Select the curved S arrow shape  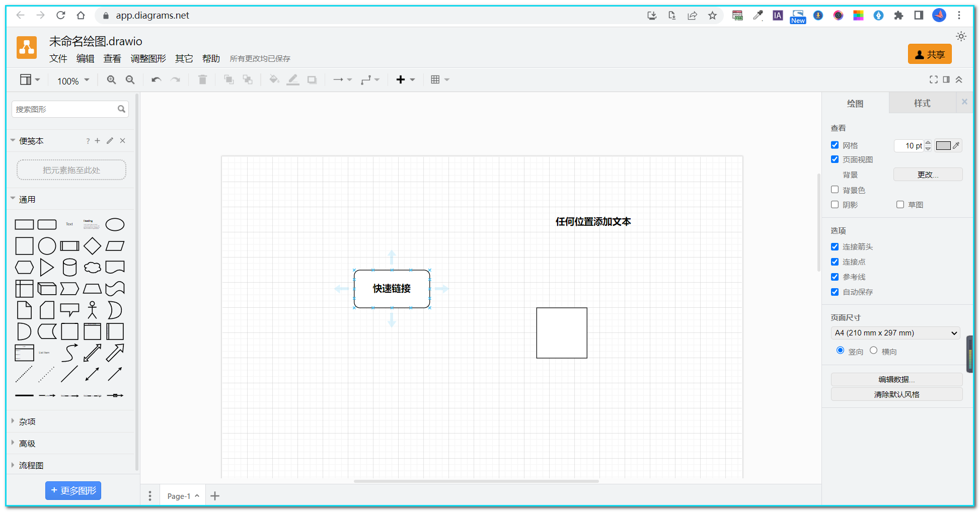[69, 353]
